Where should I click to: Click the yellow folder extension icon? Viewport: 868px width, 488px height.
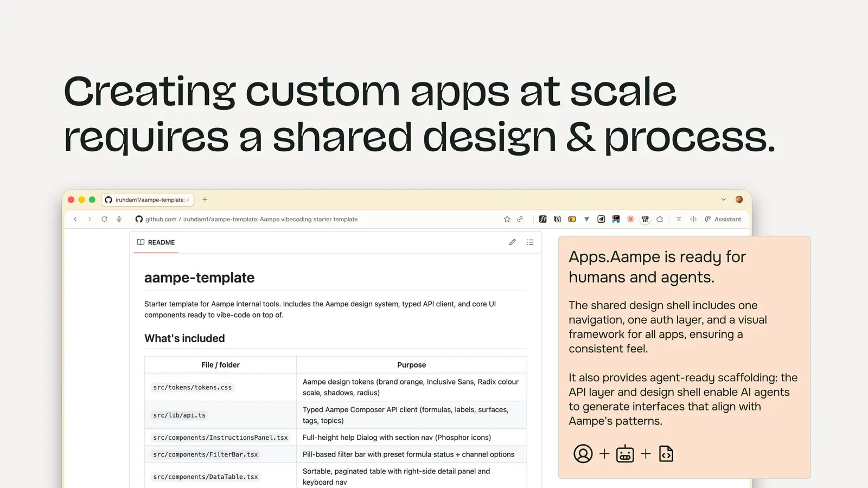[572, 219]
